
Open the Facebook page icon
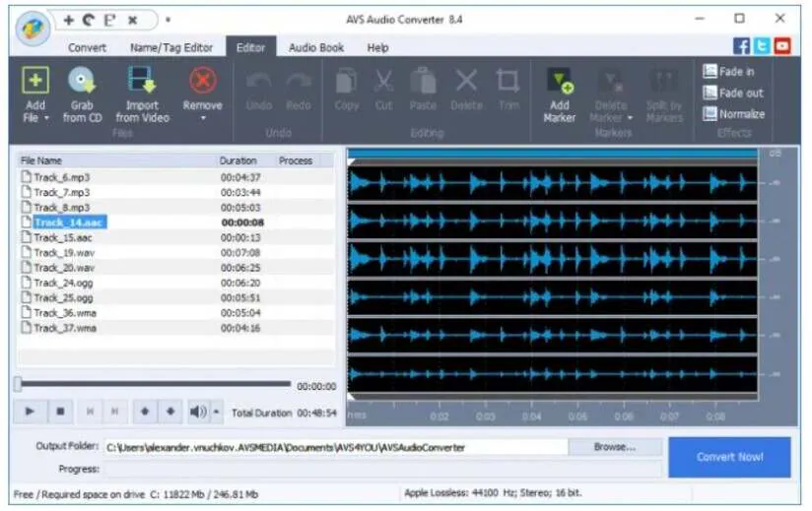point(742,46)
